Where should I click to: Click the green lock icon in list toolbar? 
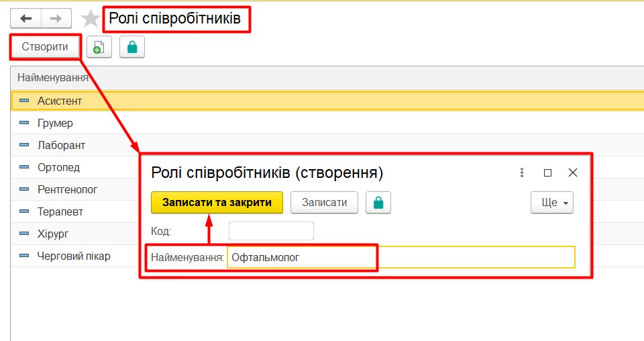(x=132, y=47)
